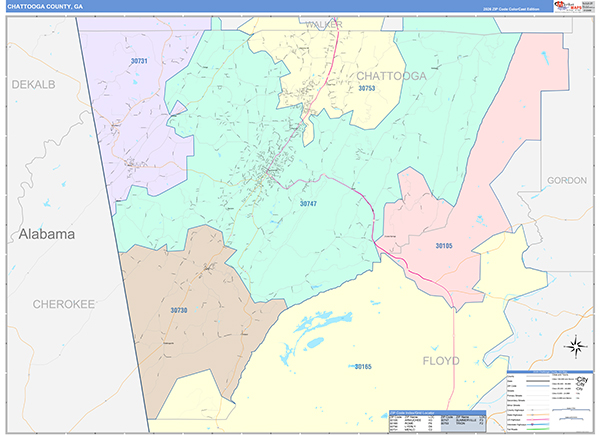The width and height of the screenshot is (600, 435).
Task: Click the legend title bar above County entry
Action: coord(550,372)
